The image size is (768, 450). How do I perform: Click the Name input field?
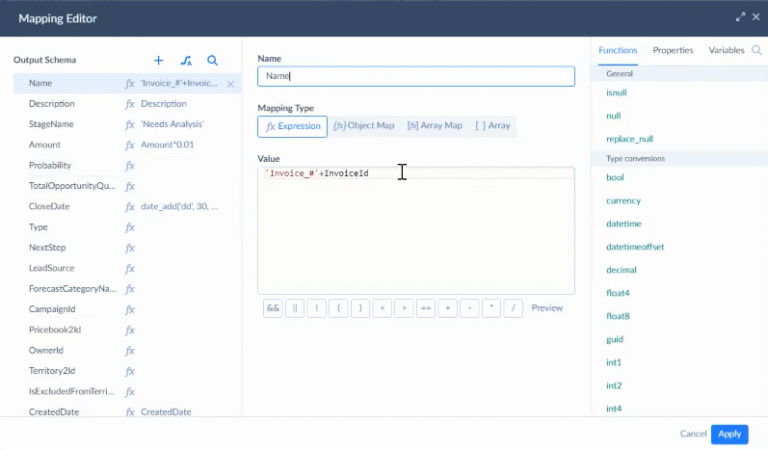(x=416, y=76)
